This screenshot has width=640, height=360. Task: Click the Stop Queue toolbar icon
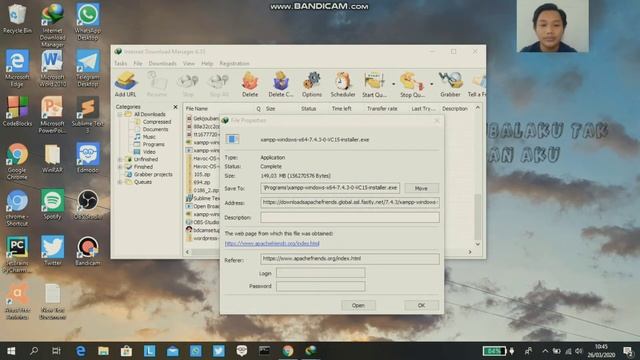(x=412, y=84)
